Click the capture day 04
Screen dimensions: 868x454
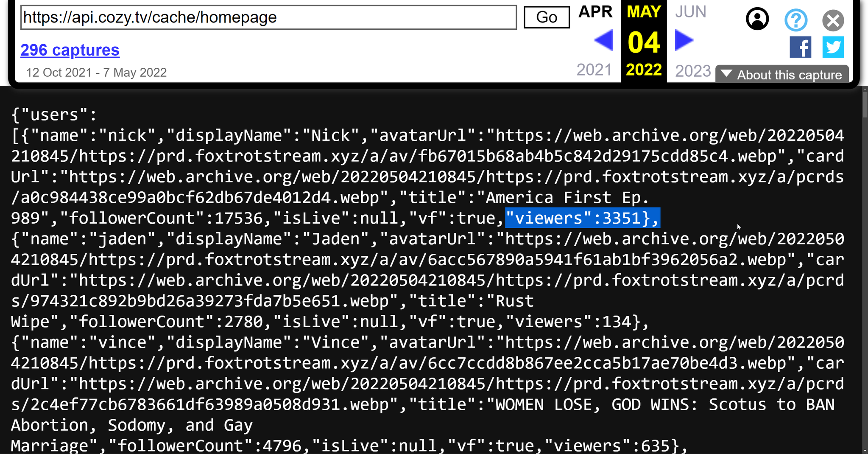[644, 42]
